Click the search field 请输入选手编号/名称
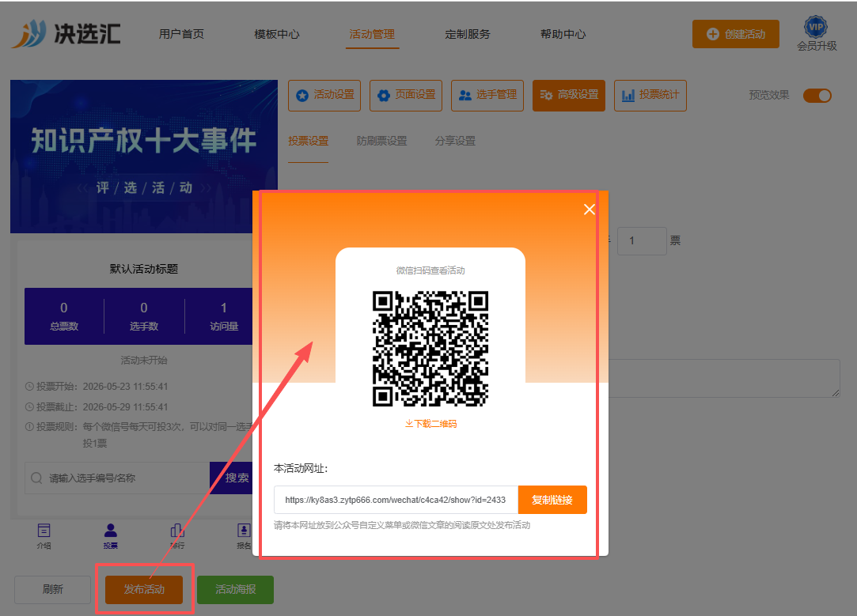Screen dimensions: 857x616 point(117,478)
